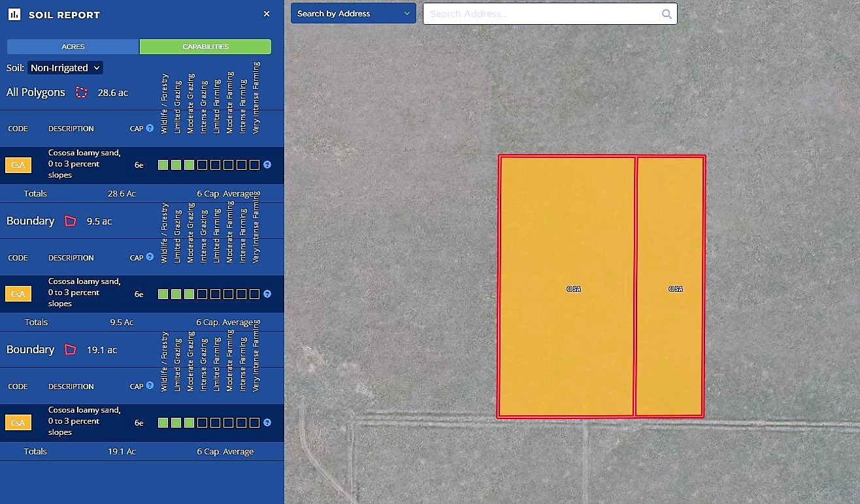The image size is (860, 504).
Task: Toggle Very Intense Farming square in 9.5 ac row
Action: coord(254,294)
